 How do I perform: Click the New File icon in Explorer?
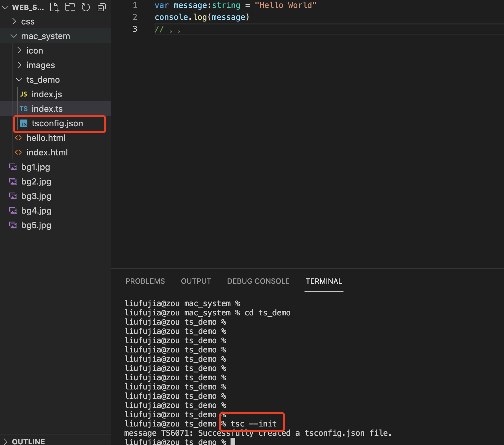54,7
